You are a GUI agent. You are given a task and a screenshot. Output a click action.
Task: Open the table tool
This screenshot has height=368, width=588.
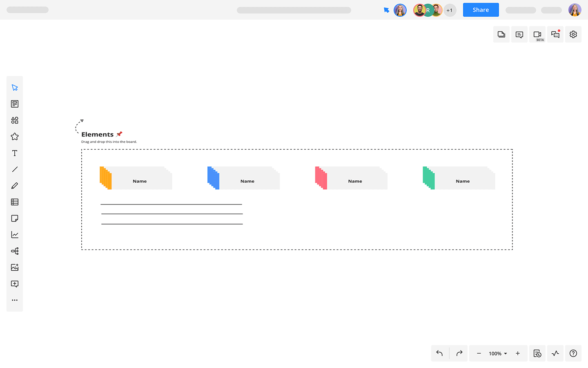tap(15, 202)
